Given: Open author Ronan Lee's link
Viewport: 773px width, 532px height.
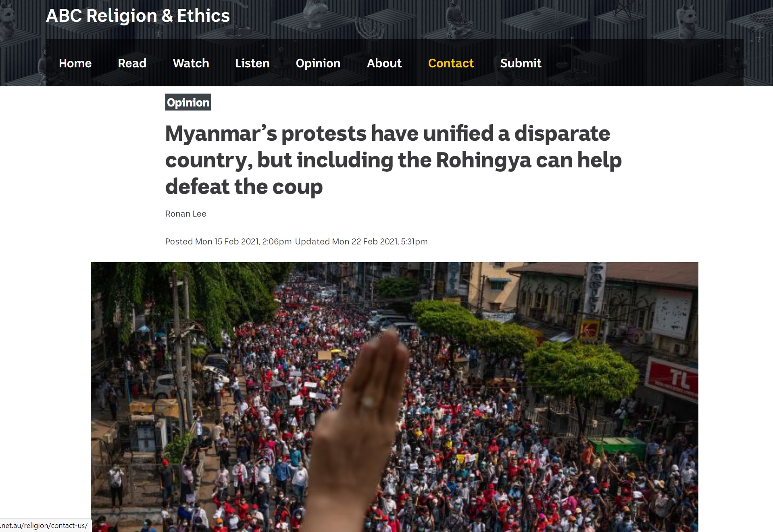Looking at the screenshot, I should (x=185, y=214).
